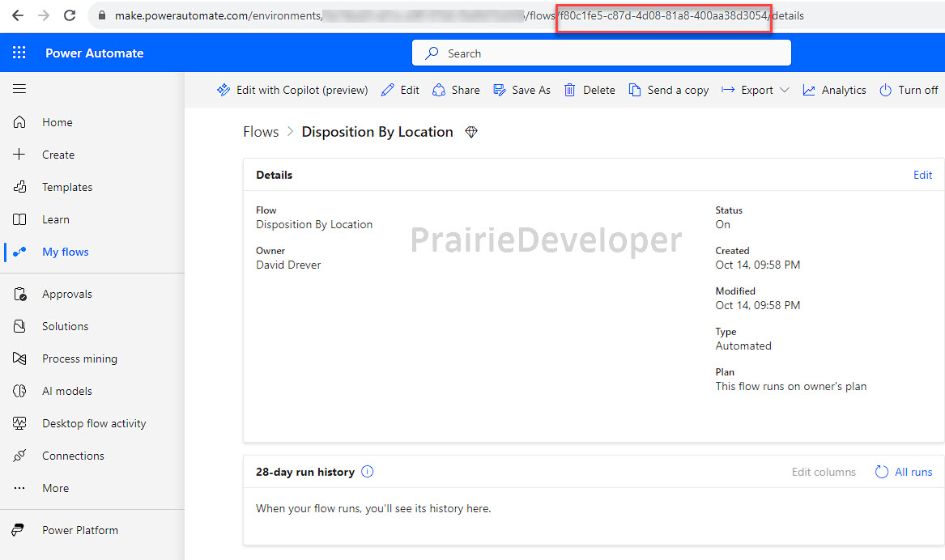
Task: Click the Share icon
Action: [x=439, y=90]
